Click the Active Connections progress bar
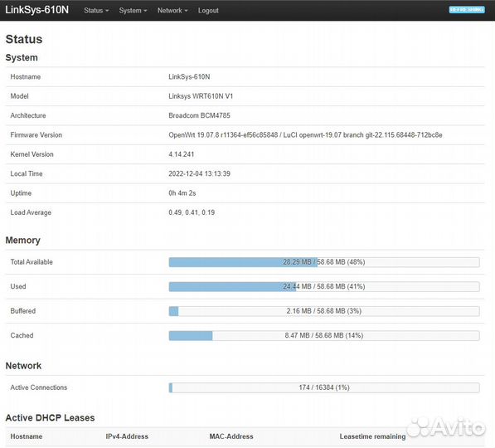 click(x=324, y=387)
